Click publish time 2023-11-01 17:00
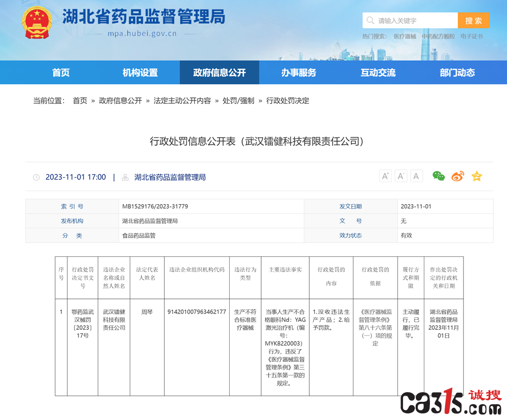This screenshot has height=420, width=507. point(76,177)
